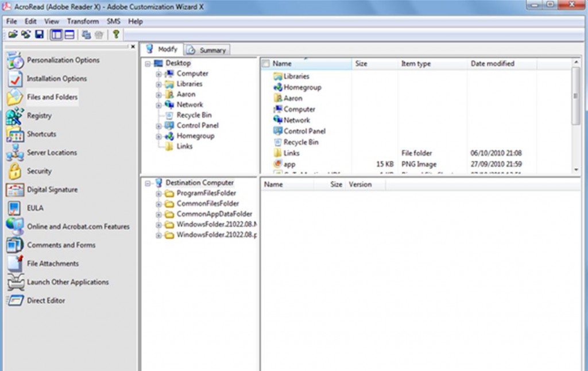Open the Digital Signature icon
This screenshot has height=371, width=588.
pos(15,190)
